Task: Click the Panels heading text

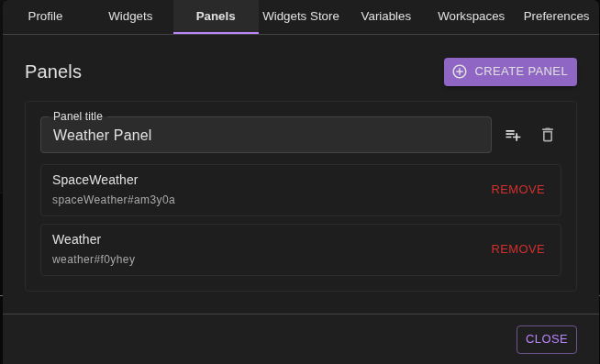Action: (53, 72)
